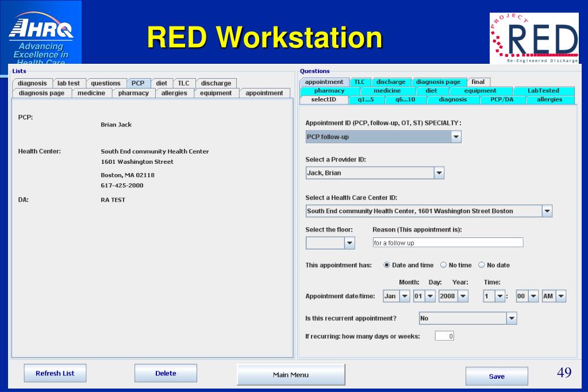Return to Main Menu
The width and height of the screenshot is (588, 392).
(291, 375)
